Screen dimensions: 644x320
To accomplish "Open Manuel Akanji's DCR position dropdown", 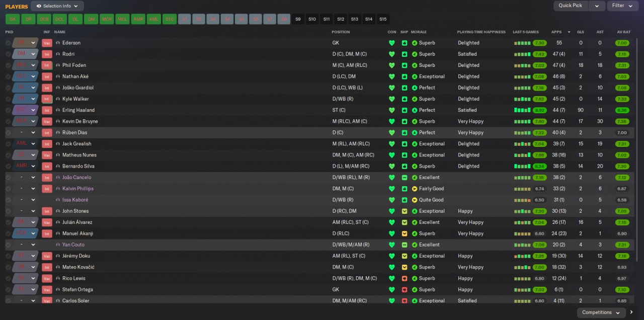I will [25, 233].
